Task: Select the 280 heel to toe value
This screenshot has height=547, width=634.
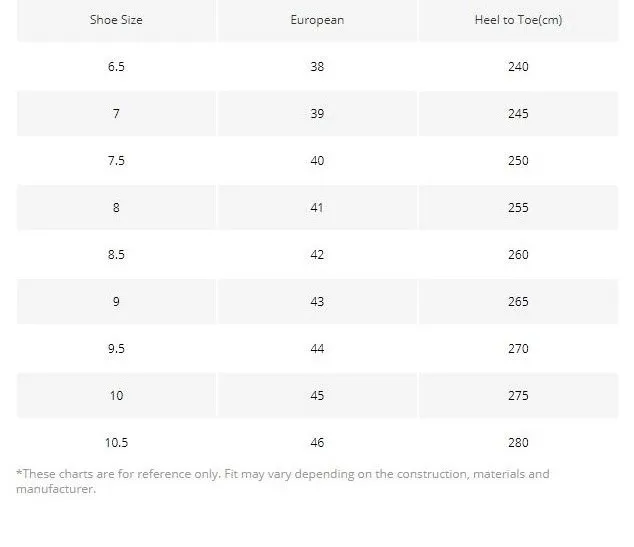Action: [518, 443]
